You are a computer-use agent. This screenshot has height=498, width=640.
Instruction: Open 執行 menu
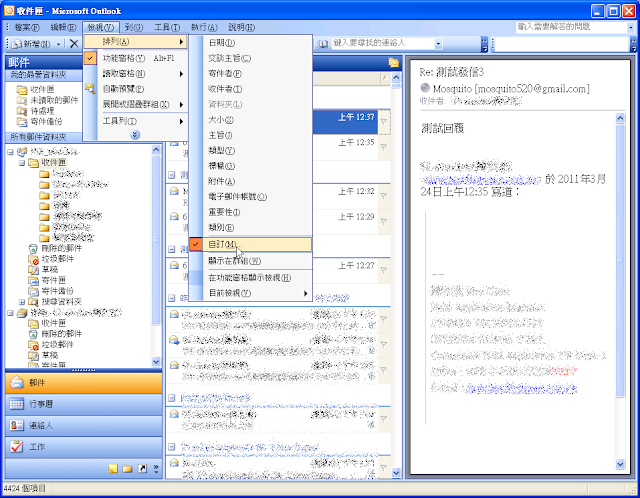pos(204,27)
